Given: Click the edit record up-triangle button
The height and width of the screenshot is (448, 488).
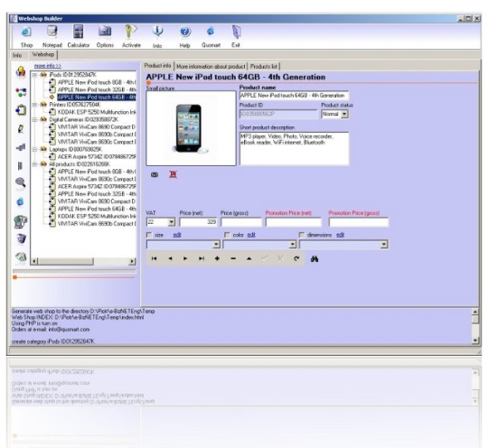Looking at the screenshot, I should 249,258.
